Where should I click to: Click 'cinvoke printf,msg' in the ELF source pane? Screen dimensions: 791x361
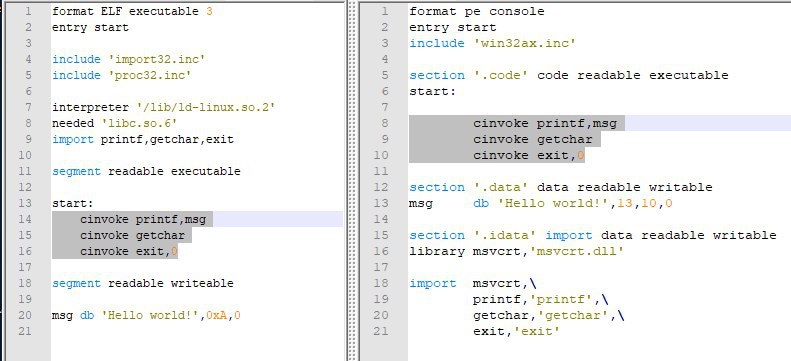pos(143,219)
